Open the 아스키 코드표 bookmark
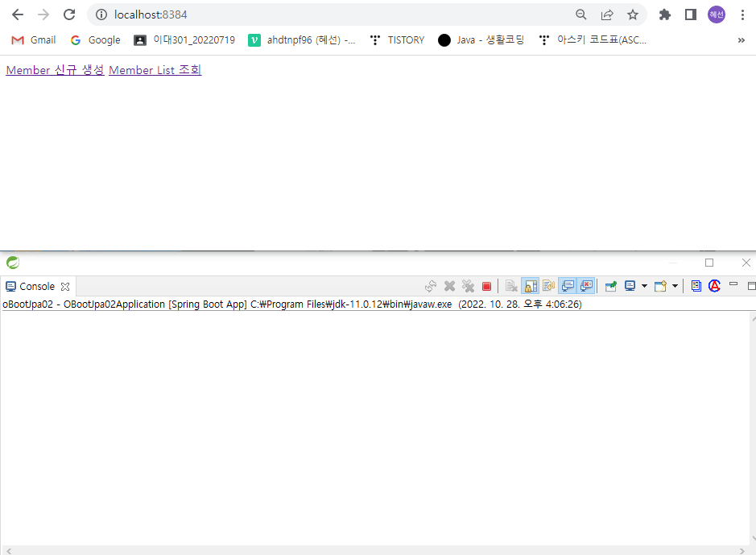 [x=593, y=40]
